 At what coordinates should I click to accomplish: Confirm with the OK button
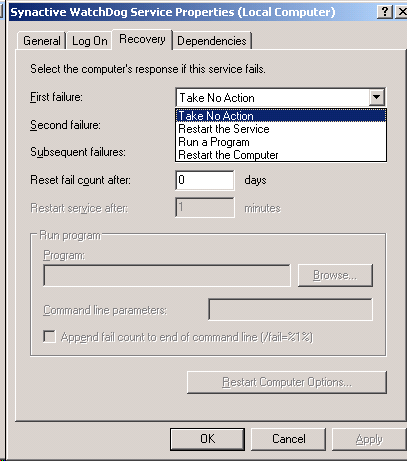[x=207, y=439]
